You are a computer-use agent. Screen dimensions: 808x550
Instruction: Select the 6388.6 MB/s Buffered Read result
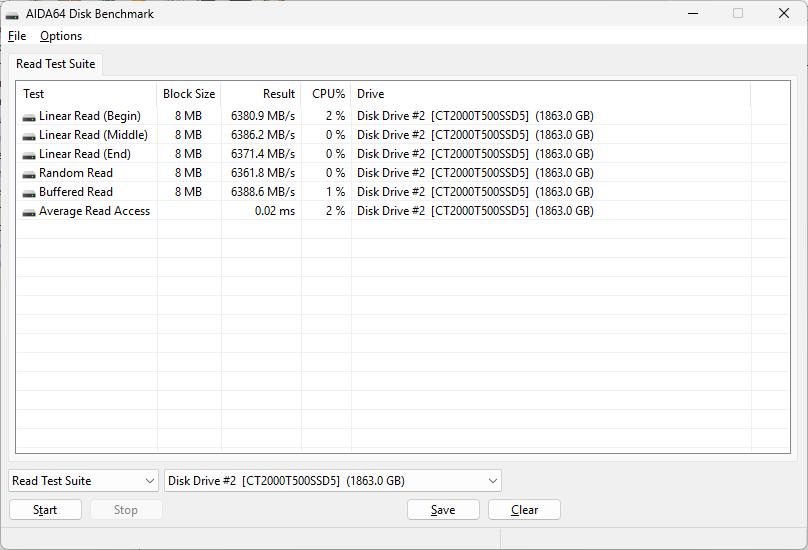(263, 192)
